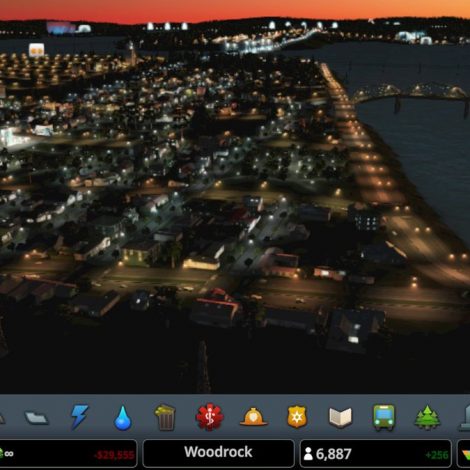The image size is (470, 470).
Task: Click the population person silhouette icon
Action: [x=308, y=454]
